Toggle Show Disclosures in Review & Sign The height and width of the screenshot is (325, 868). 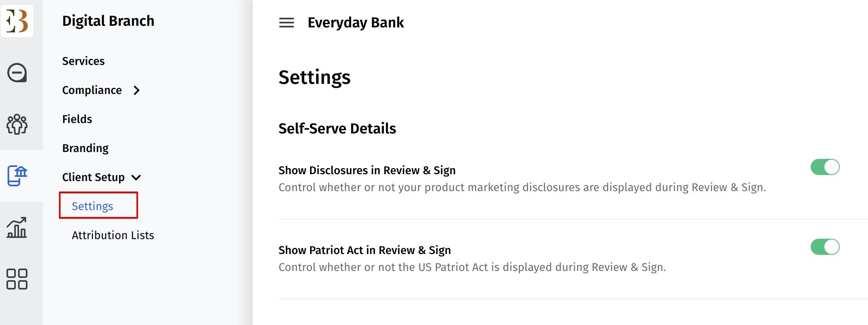[825, 167]
